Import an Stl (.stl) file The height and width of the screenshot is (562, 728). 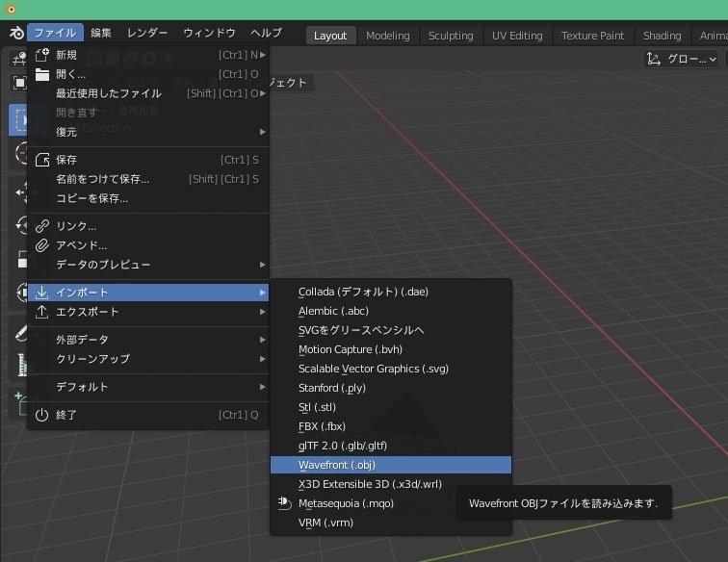coord(391,407)
